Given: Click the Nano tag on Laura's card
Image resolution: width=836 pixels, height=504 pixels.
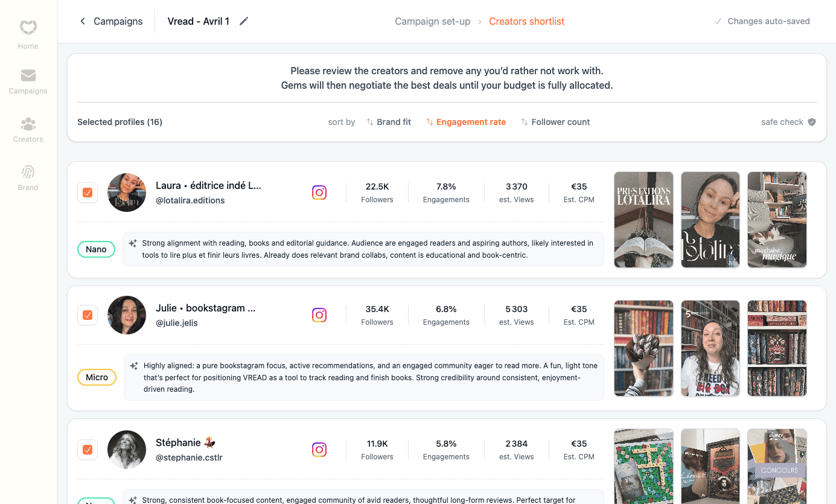Looking at the screenshot, I should click(x=96, y=249).
